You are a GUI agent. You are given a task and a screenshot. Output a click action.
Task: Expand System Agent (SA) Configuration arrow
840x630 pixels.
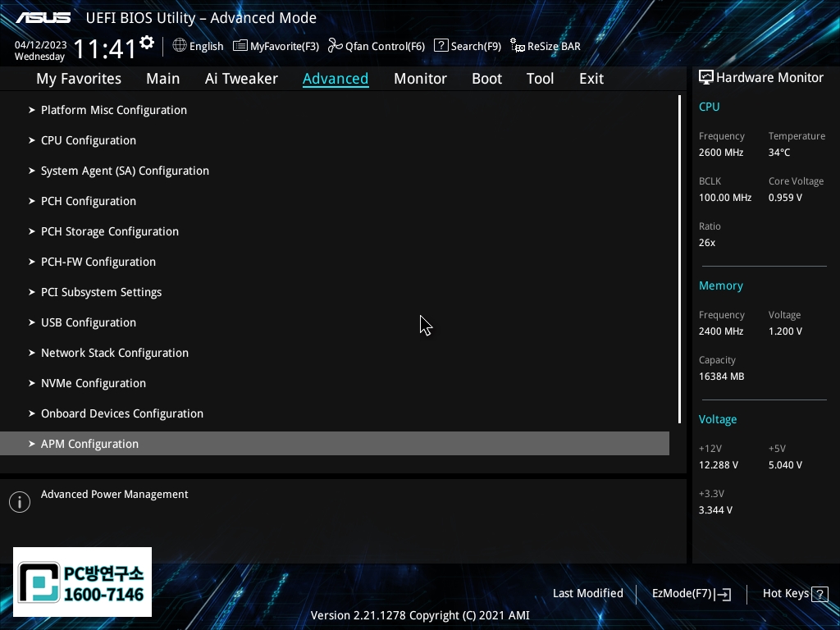(x=32, y=171)
